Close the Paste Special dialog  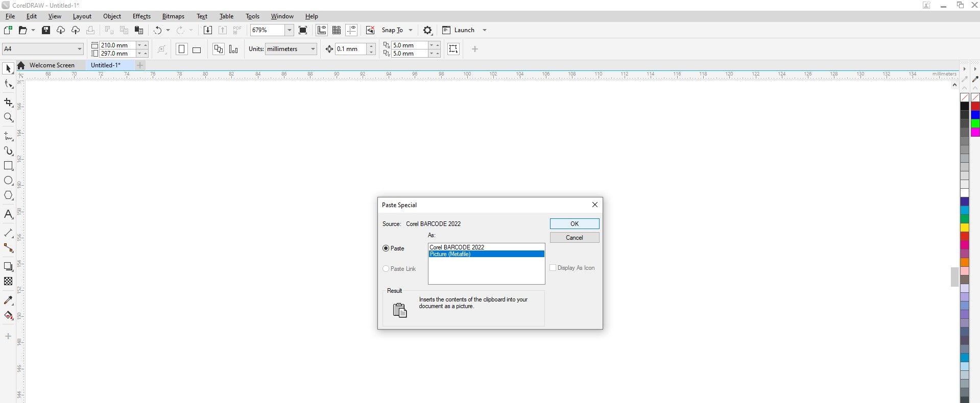(x=594, y=205)
